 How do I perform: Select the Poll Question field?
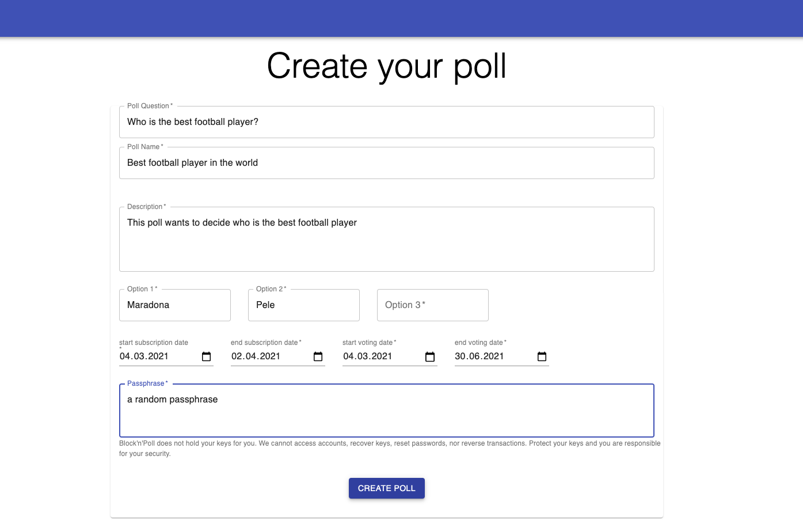click(x=386, y=122)
